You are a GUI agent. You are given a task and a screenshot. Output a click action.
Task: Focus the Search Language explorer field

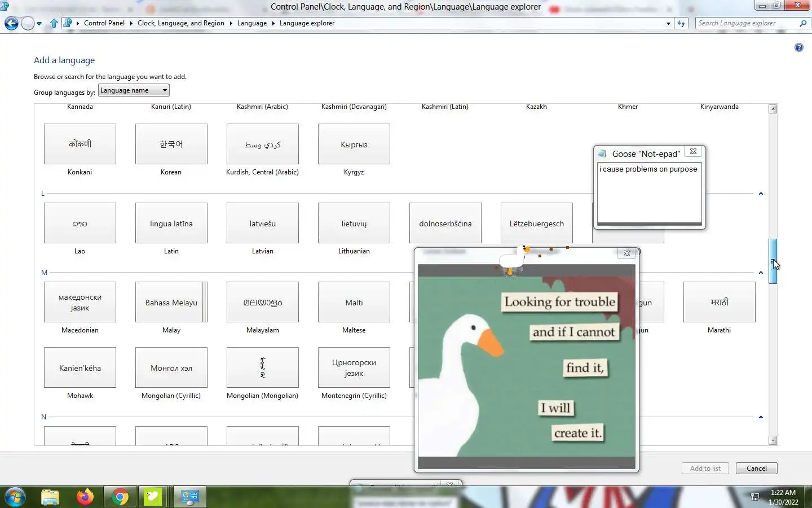[746, 23]
